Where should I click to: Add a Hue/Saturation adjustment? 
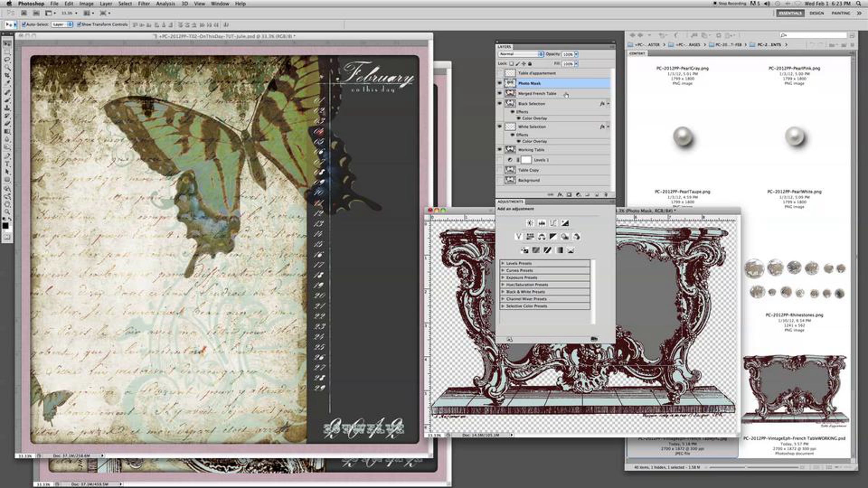click(530, 237)
